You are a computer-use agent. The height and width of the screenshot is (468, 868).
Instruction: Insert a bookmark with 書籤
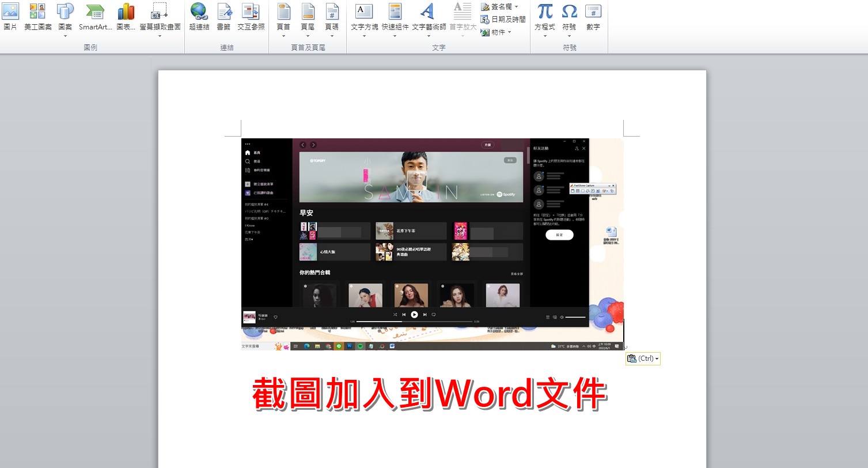click(x=224, y=17)
